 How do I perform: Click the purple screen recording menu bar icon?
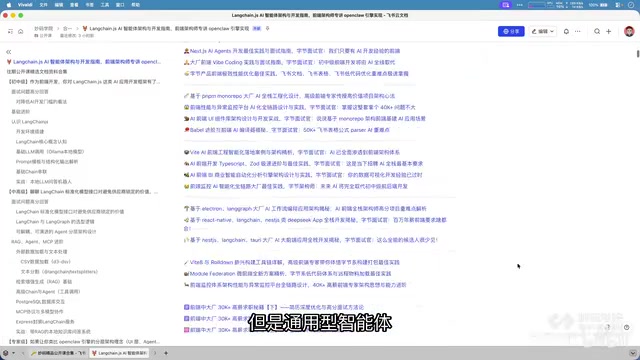click(x=506, y=5)
